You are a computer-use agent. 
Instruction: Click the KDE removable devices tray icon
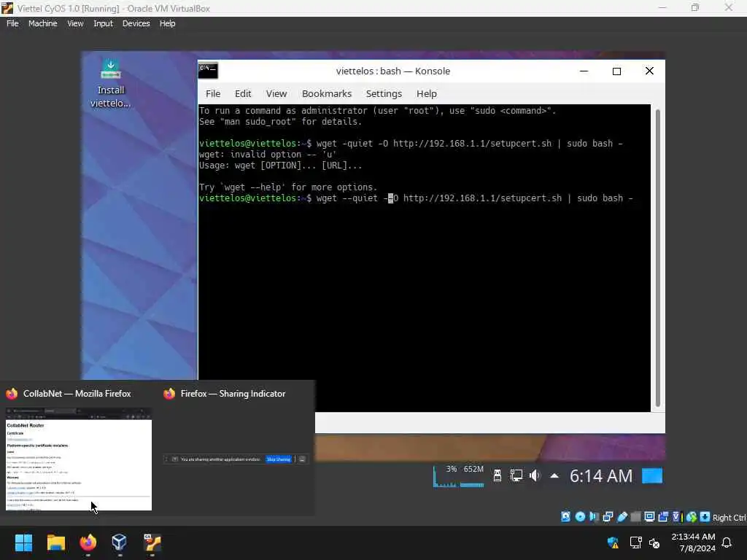498,475
